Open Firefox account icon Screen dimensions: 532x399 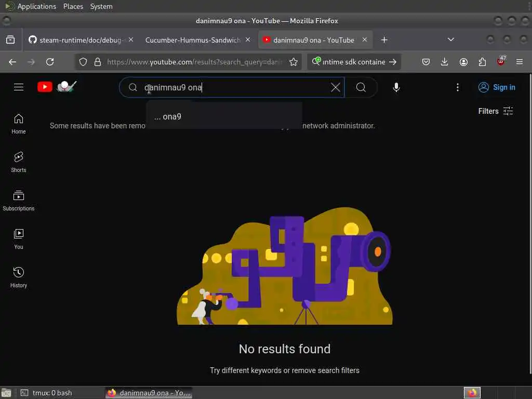tap(463, 62)
